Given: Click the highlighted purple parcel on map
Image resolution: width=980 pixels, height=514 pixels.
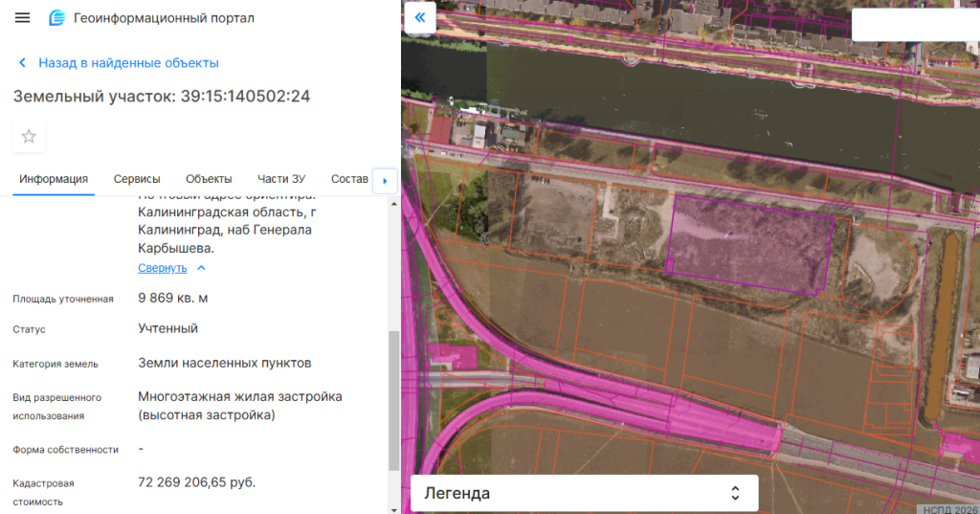Looking at the screenshot, I should pyautogui.click(x=746, y=241).
